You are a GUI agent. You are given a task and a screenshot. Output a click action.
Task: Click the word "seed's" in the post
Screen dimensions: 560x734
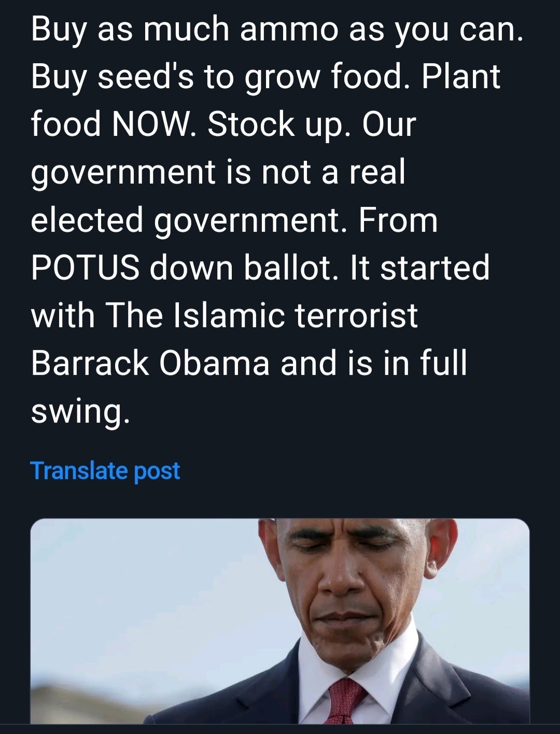[146, 77]
